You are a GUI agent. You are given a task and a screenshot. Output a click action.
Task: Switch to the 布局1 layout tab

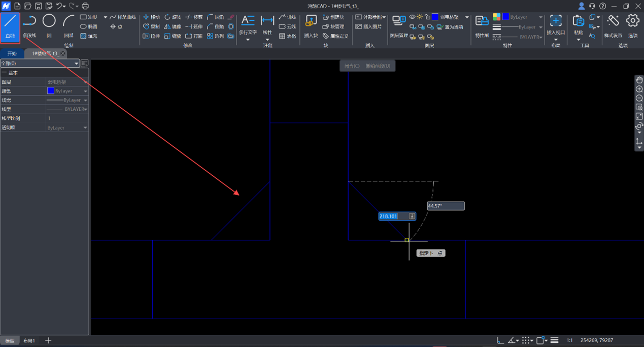29,340
